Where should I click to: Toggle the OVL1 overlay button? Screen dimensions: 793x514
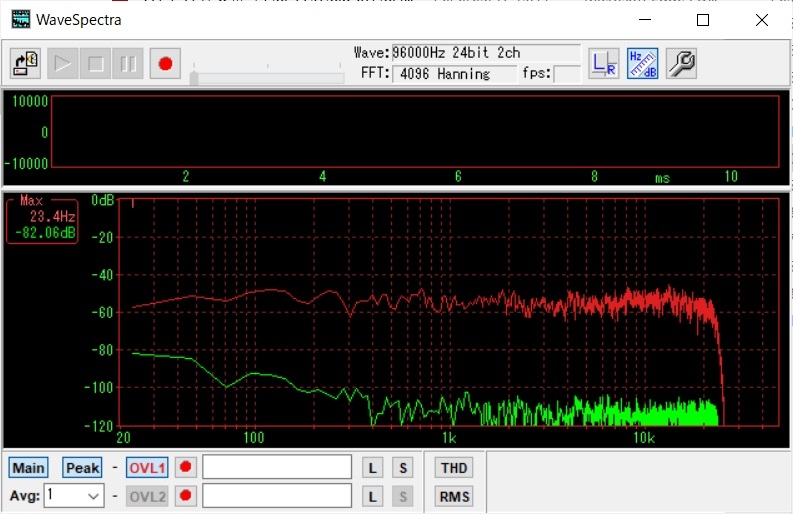point(147,468)
